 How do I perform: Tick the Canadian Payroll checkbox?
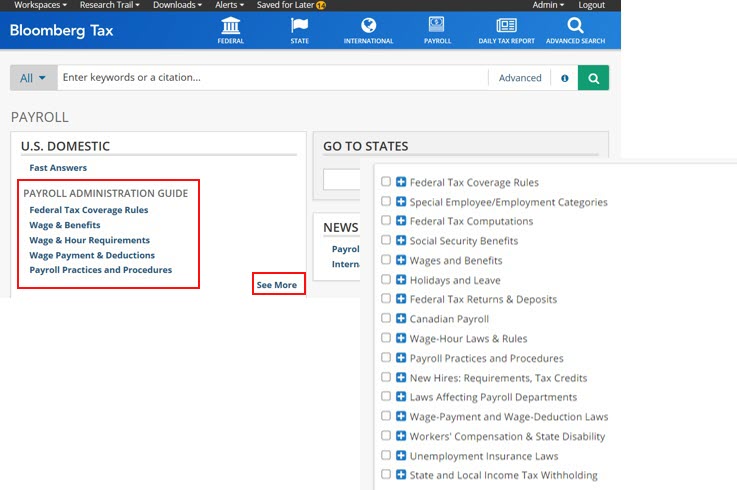coord(386,319)
